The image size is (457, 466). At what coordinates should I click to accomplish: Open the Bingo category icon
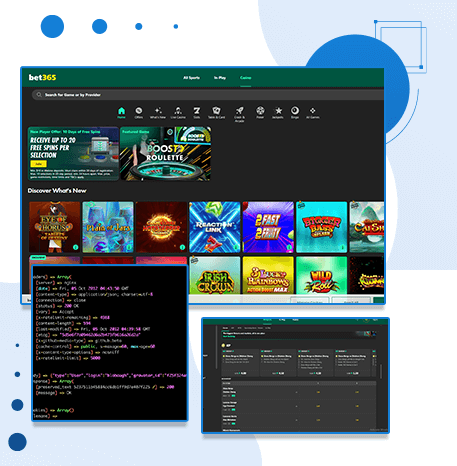[x=295, y=112]
